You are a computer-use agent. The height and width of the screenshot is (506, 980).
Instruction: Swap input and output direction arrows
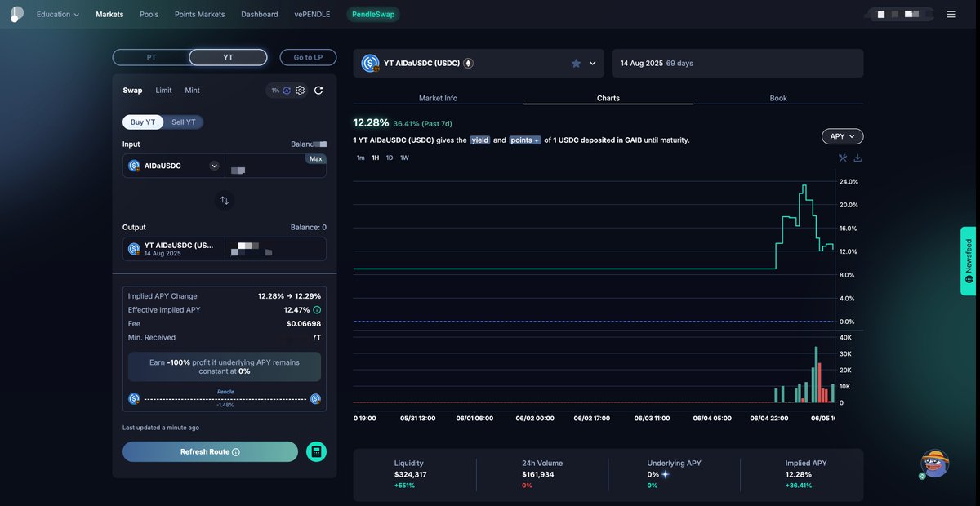coord(225,200)
